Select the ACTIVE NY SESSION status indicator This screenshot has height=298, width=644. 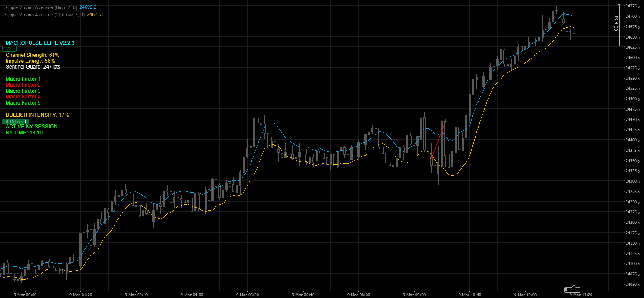30,126
